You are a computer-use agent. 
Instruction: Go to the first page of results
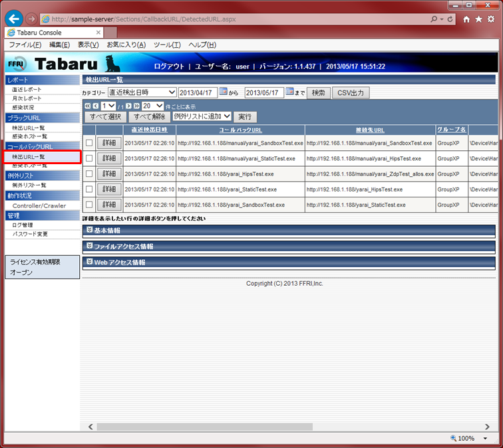(87, 106)
